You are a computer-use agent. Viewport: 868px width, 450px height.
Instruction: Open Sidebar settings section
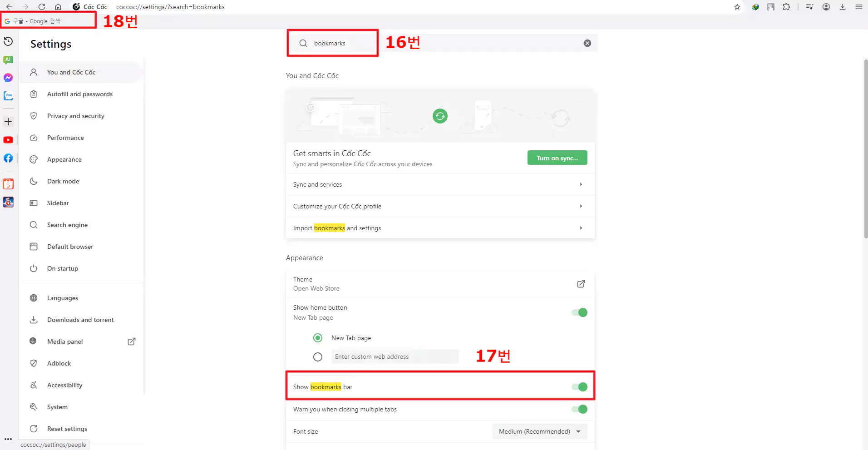(x=82, y=203)
